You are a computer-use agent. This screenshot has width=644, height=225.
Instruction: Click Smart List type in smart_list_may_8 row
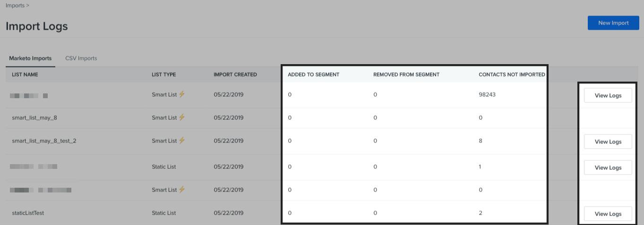(x=164, y=118)
